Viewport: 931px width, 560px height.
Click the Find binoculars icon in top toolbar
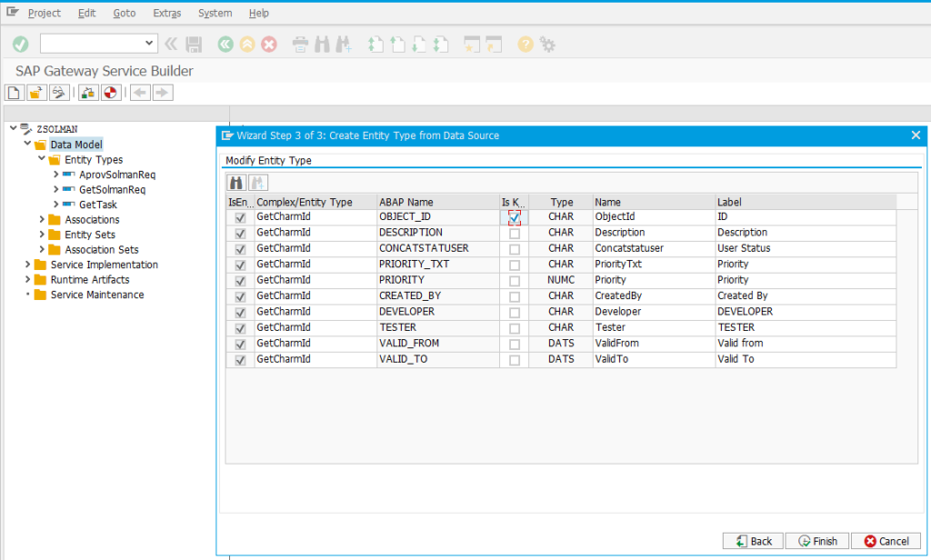click(x=322, y=44)
